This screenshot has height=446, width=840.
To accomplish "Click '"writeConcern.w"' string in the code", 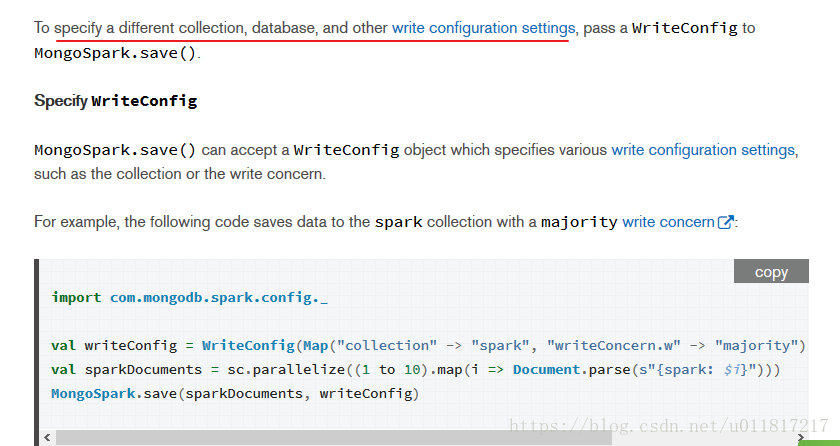I will pyautogui.click(x=613, y=346).
